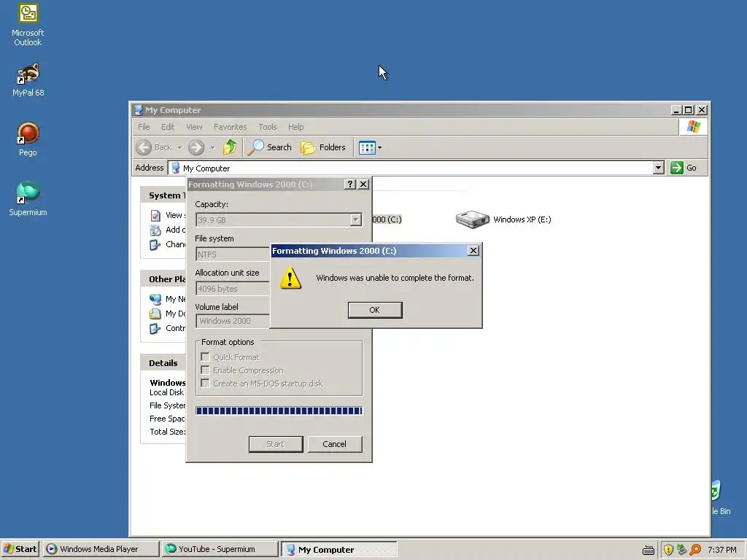Click the Forward arrow in My Computer toolbar
The width and height of the screenshot is (747, 560).
(x=196, y=147)
